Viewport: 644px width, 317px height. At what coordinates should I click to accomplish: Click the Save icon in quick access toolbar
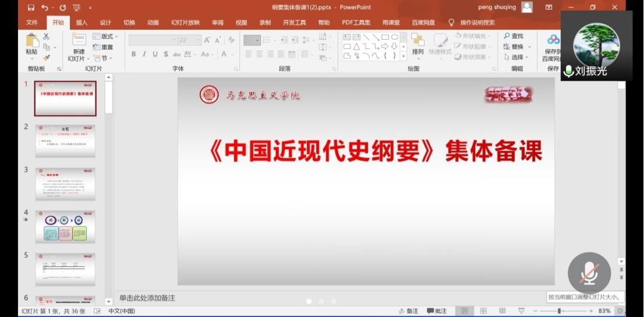31,8
